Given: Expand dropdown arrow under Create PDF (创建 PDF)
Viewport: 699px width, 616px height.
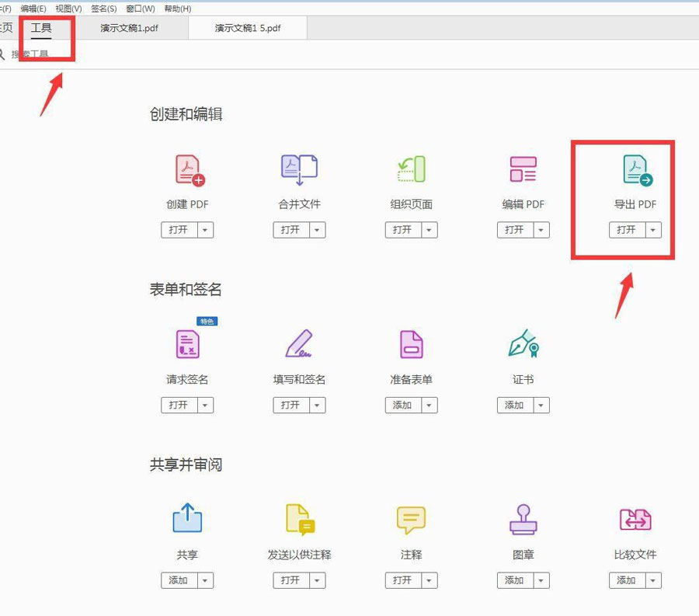Looking at the screenshot, I should [205, 230].
